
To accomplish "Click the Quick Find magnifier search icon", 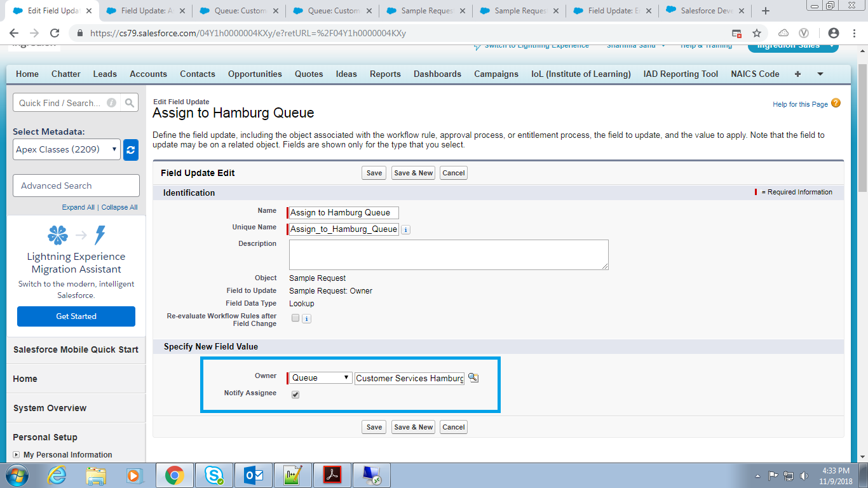I will [130, 103].
